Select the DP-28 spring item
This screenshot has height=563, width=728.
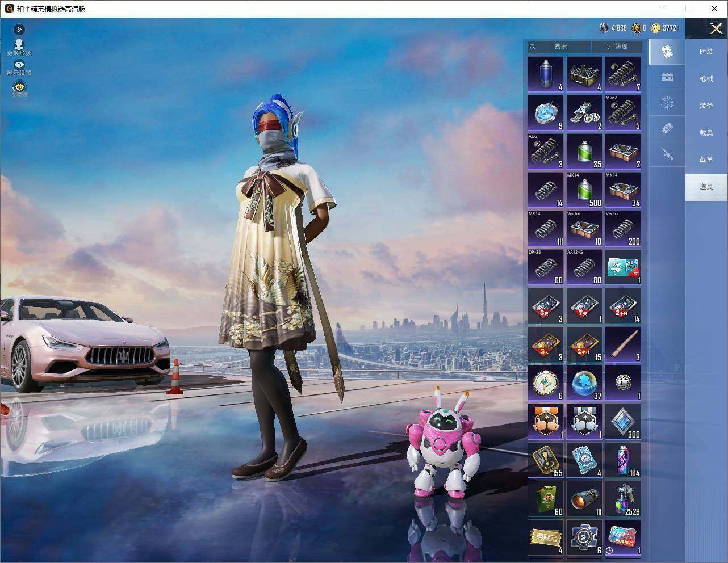tap(546, 267)
